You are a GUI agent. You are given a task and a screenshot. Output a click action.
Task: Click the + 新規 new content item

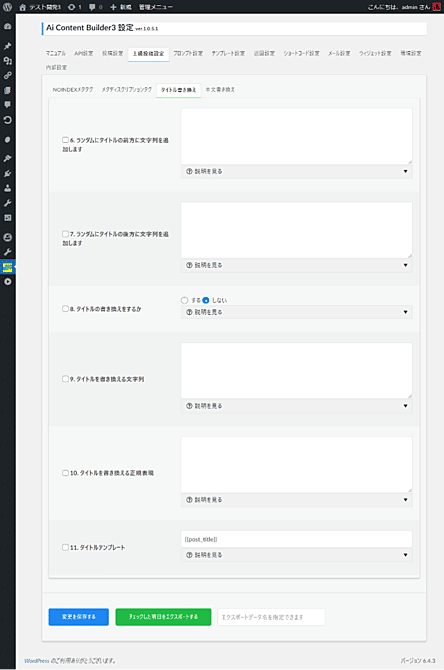click(121, 7)
